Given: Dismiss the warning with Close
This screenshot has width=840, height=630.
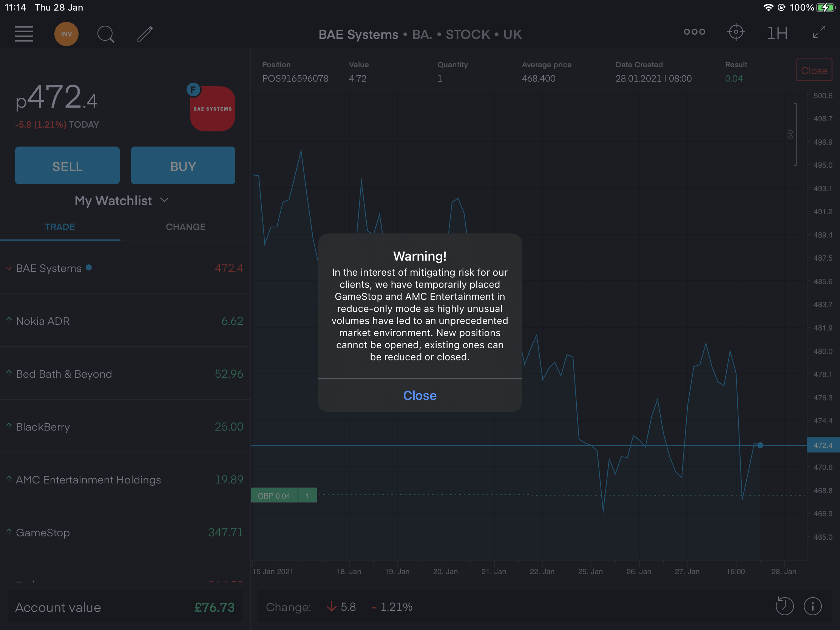Looking at the screenshot, I should pyautogui.click(x=420, y=395).
